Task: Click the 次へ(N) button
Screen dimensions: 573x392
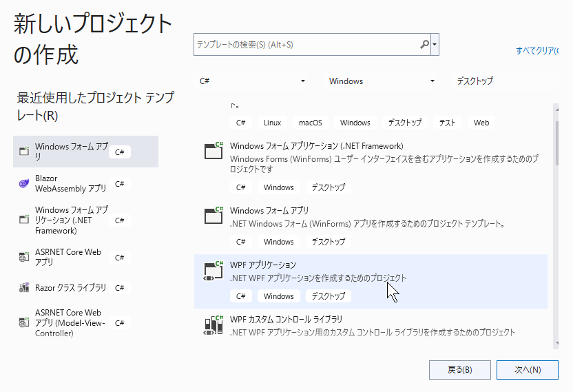Action: (x=528, y=370)
